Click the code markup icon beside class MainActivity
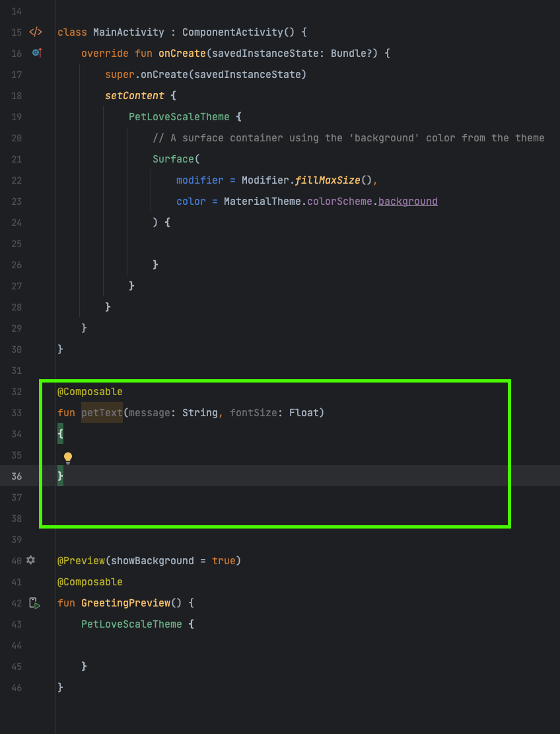 36,32
